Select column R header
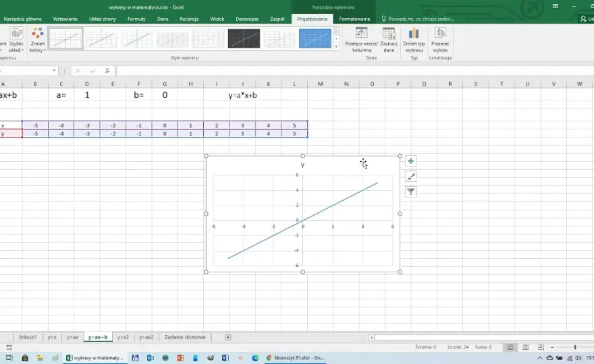The width and height of the screenshot is (594, 364). click(x=450, y=84)
